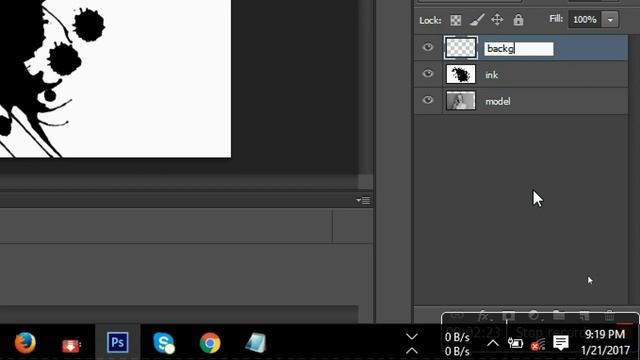The height and width of the screenshot is (360, 640).
Task: Hide the model layer
Action: tap(428, 100)
